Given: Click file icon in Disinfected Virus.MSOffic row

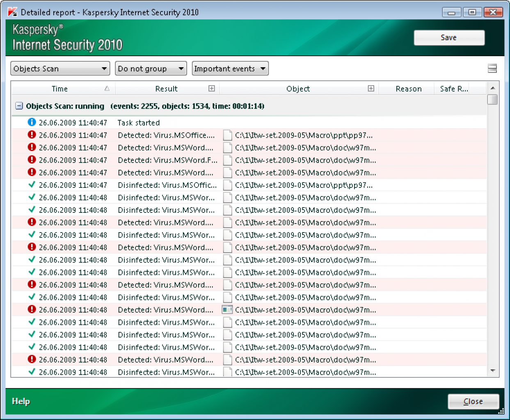Looking at the screenshot, I should [x=227, y=185].
